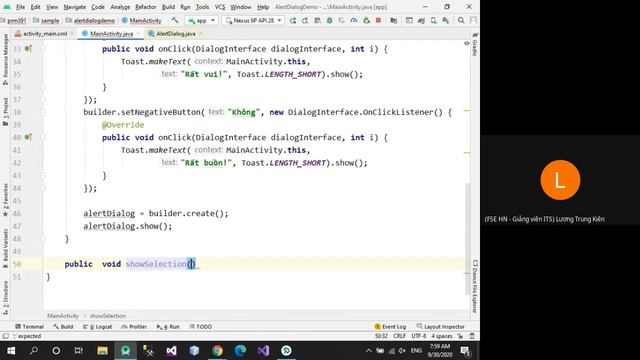Click the override gutter icon on line 33
The image size is (640, 360).
[x=28, y=49]
